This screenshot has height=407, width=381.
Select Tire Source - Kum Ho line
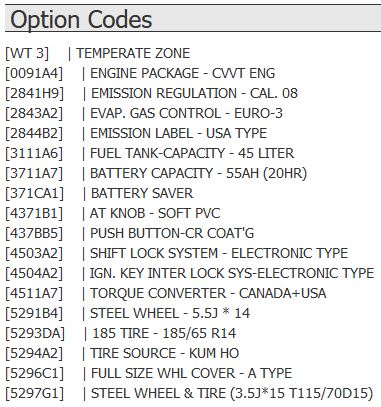[122, 353]
